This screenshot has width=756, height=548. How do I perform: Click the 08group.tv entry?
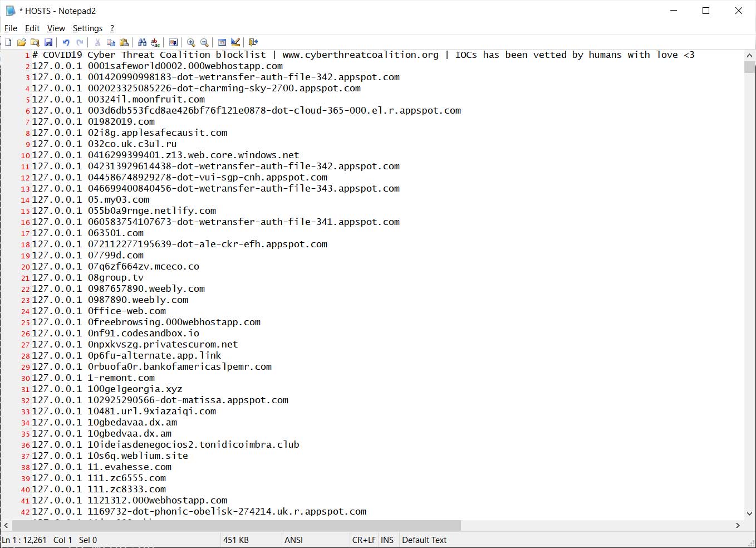(x=116, y=277)
